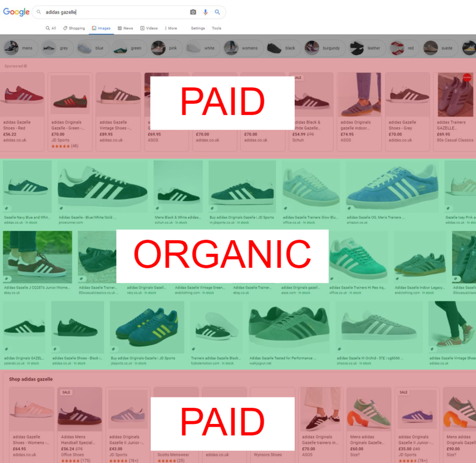Open 80s Casual Classics GAZELLE £69.95 ad
The width and height of the screenshot is (476, 463).
pyautogui.click(x=455, y=111)
